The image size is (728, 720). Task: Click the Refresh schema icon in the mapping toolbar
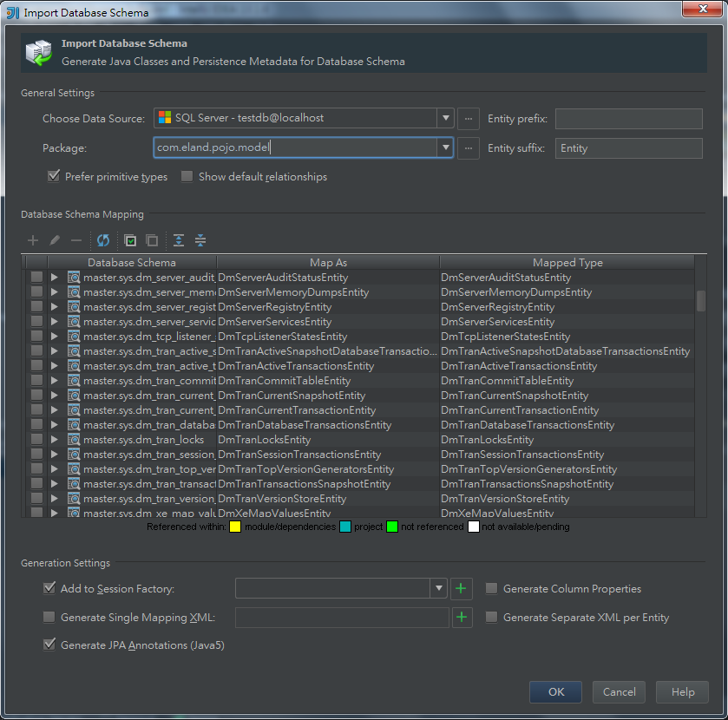pos(103,240)
